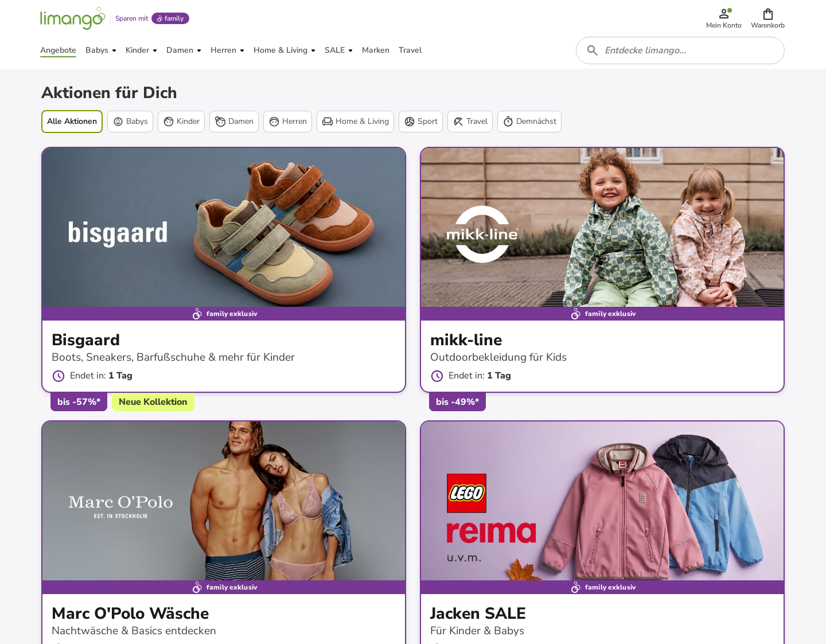The width and height of the screenshot is (826, 644).
Task: Click the search magnifier icon
Action: [x=593, y=50]
